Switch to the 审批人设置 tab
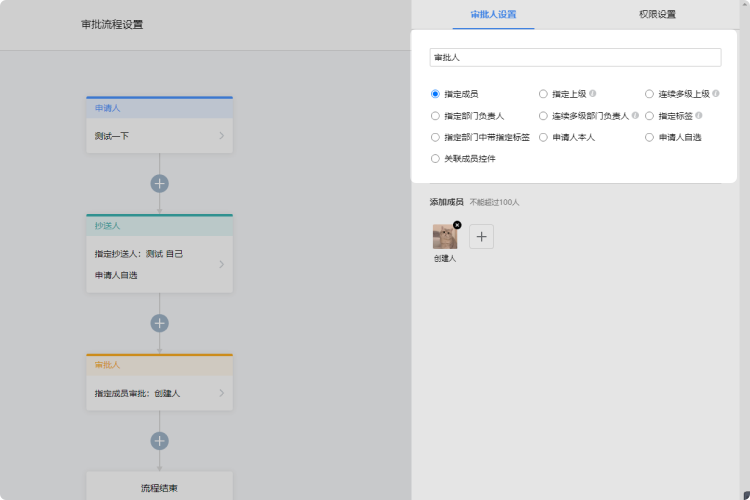The width and height of the screenshot is (750, 500). (493, 14)
